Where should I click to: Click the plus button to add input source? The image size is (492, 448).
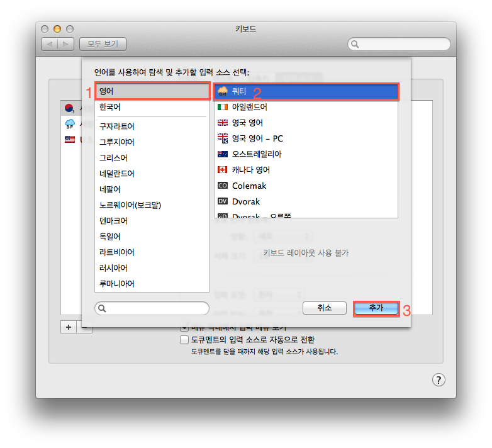[69, 327]
